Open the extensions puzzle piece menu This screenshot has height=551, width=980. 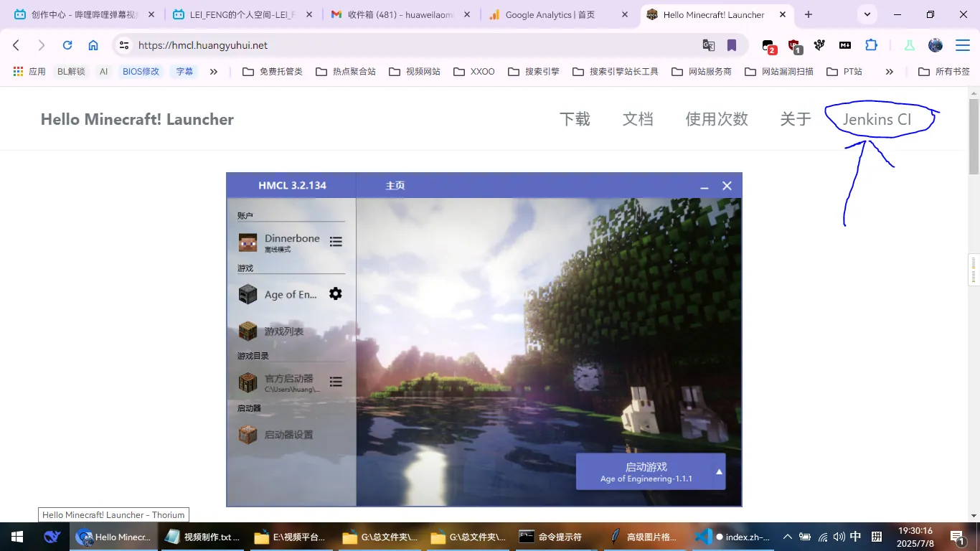[871, 45]
